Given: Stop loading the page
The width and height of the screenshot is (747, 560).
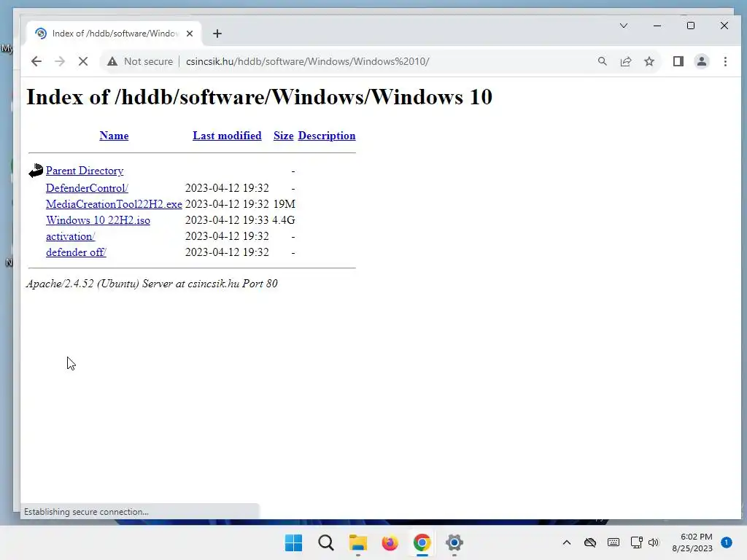Looking at the screenshot, I should [x=83, y=61].
